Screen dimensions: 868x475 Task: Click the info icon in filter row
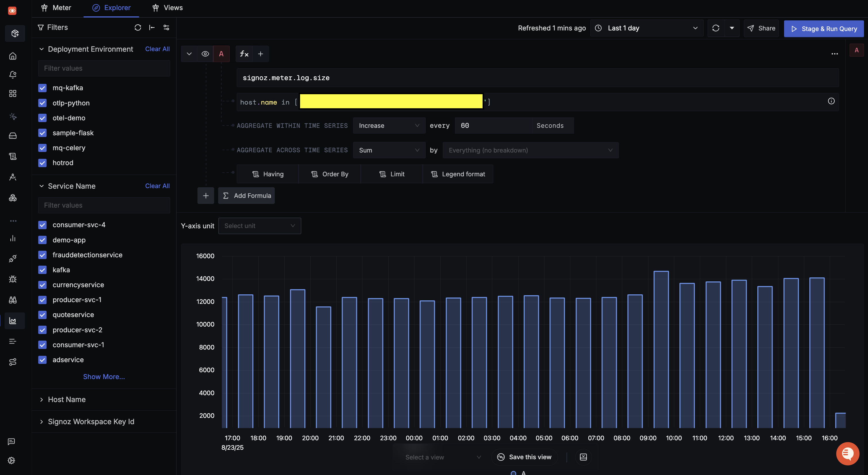(x=831, y=101)
